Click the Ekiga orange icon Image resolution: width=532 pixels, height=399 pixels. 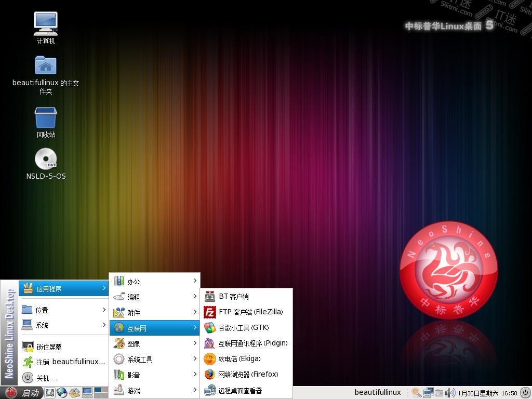click(210, 359)
